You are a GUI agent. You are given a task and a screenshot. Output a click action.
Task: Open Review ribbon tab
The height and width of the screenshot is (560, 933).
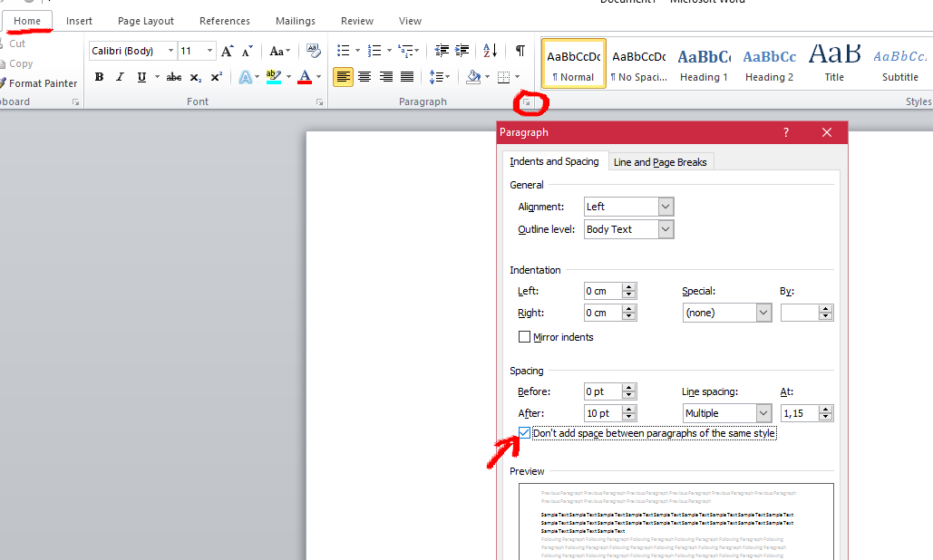[x=357, y=21]
